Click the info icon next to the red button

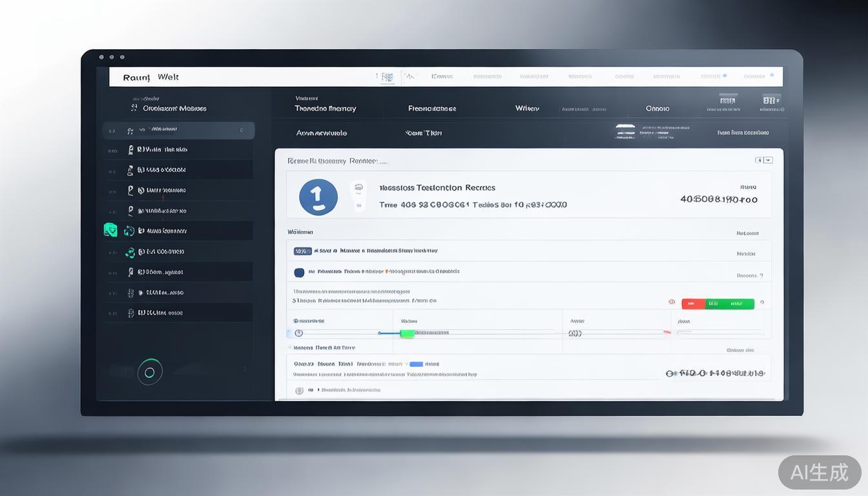tap(671, 302)
